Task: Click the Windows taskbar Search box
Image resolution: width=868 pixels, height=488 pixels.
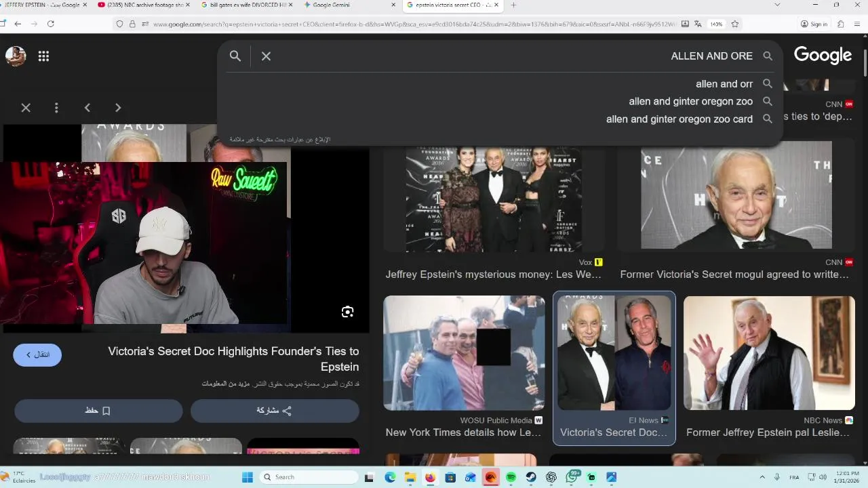Action: coord(309,477)
